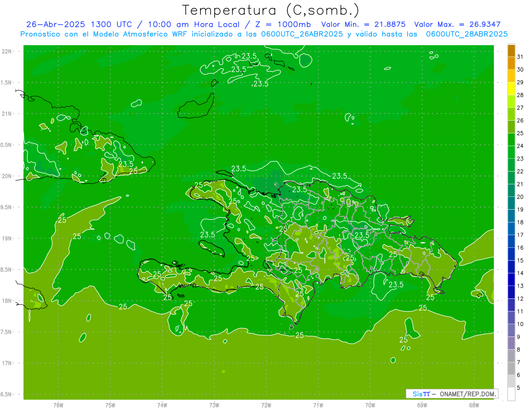Click the '18N' latitude axis label
Viewport: 532px width, 411px height.
pyautogui.click(x=8, y=301)
